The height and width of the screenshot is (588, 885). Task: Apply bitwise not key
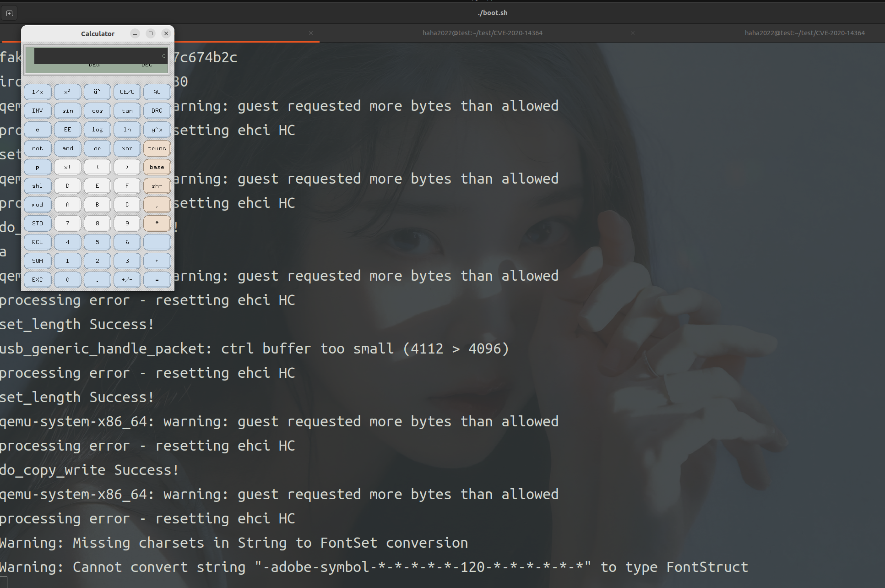tap(38, 148)
